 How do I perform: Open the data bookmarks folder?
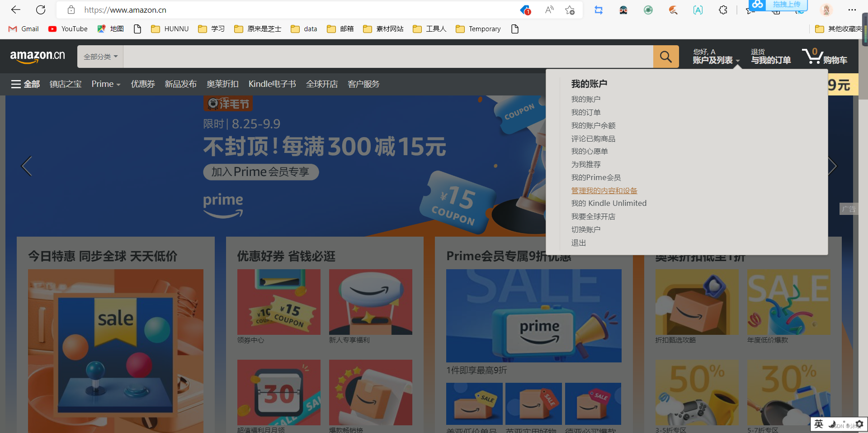304,29
